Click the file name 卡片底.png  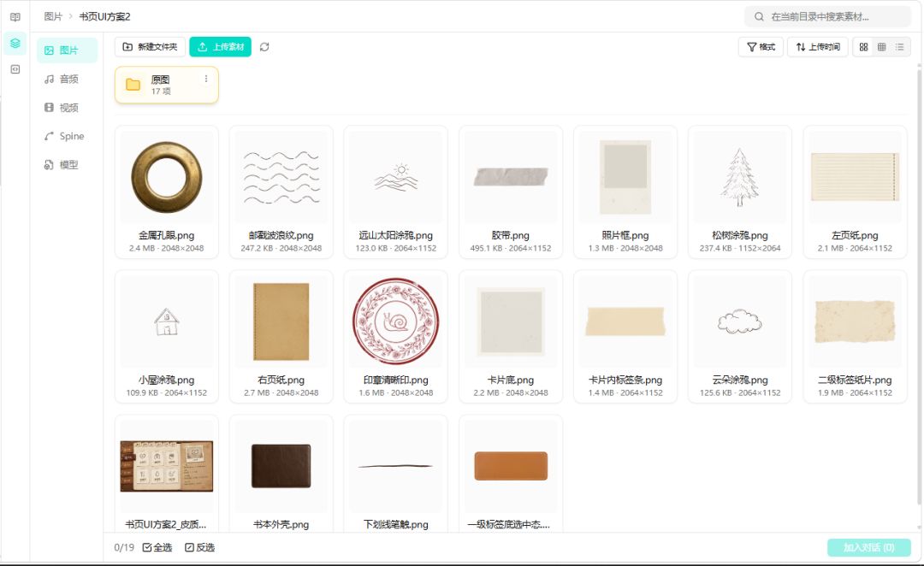click(x=511, y=380)
